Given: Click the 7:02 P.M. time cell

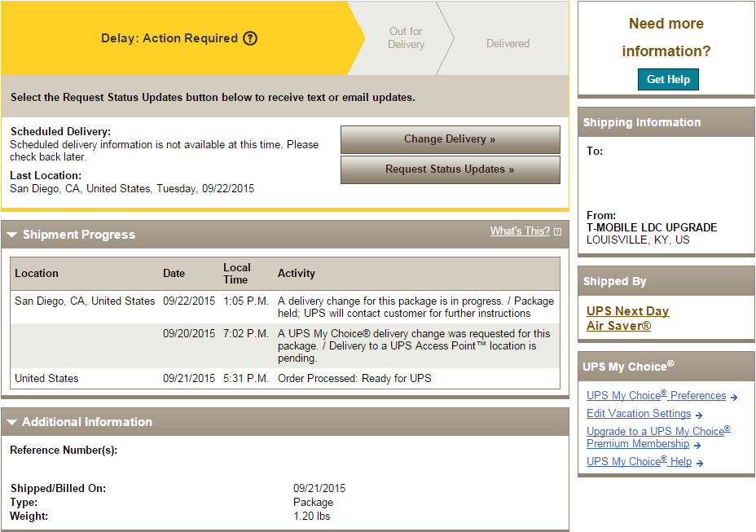Looking at the screenshot, I should 246,333.
